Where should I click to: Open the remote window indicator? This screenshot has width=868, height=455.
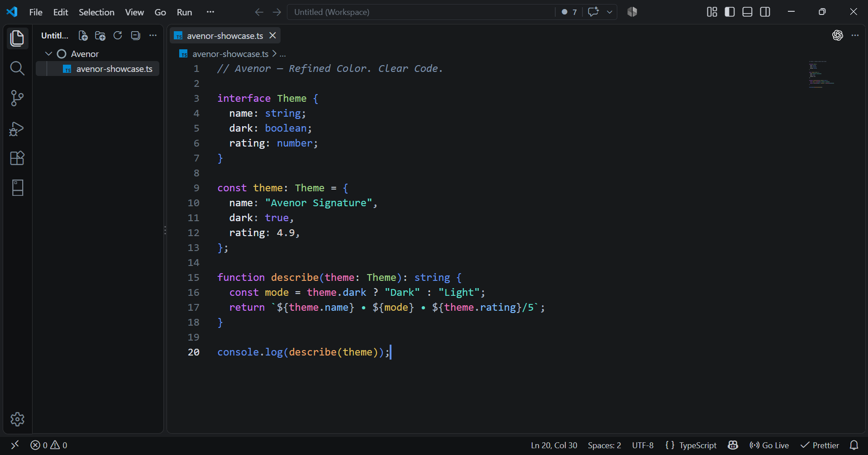[x=15, y=445]
